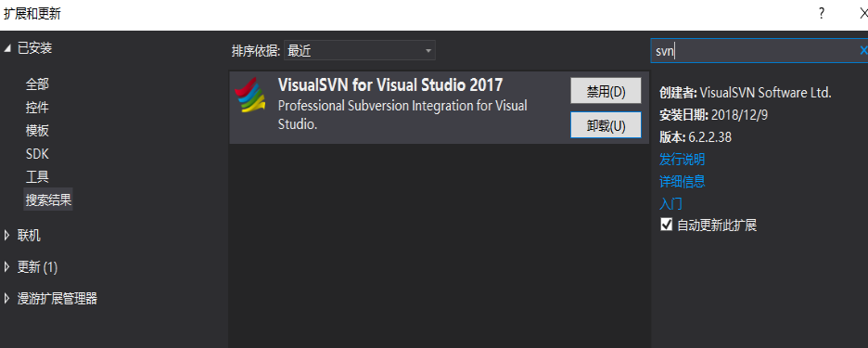This screenshot has width=868, height=348.
Task: Open the 工具 category
Action: (x=37, y=176)
